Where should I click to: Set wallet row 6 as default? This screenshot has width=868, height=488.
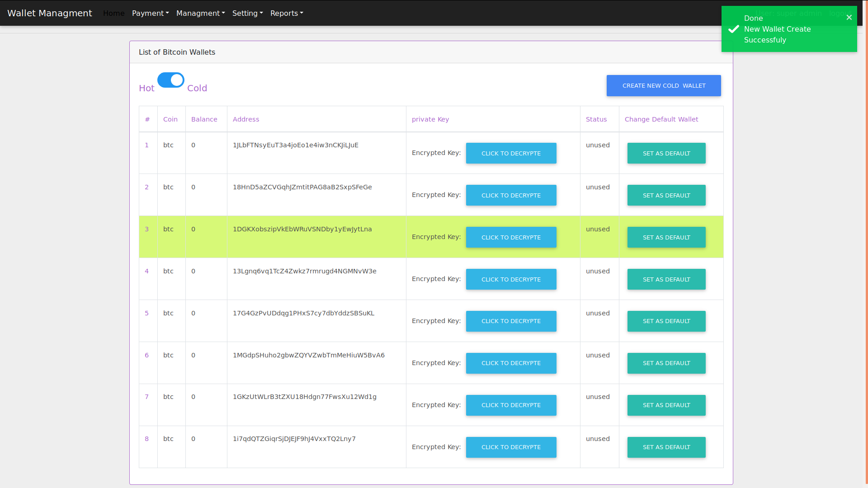(x=666, y=363)
